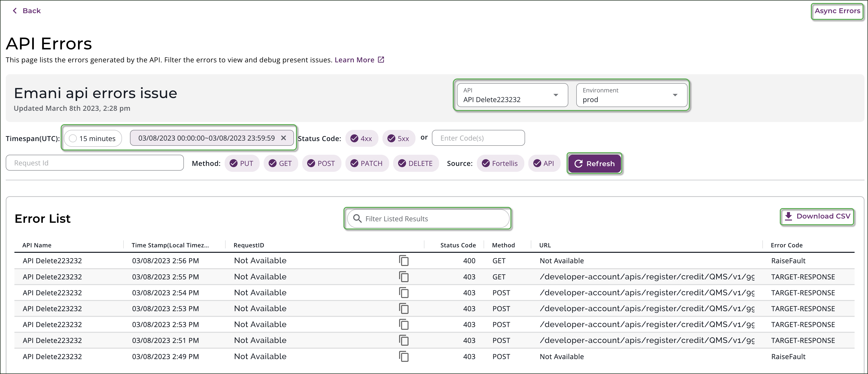
Task: Toggle the POST method filter chip
Action: point(322,163)
